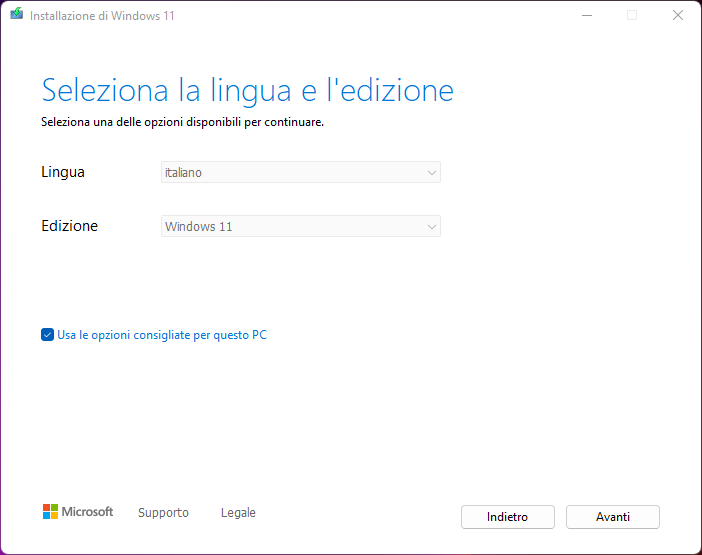
Task: Open the Lingua combo box showing italiano
Action: 300,173
